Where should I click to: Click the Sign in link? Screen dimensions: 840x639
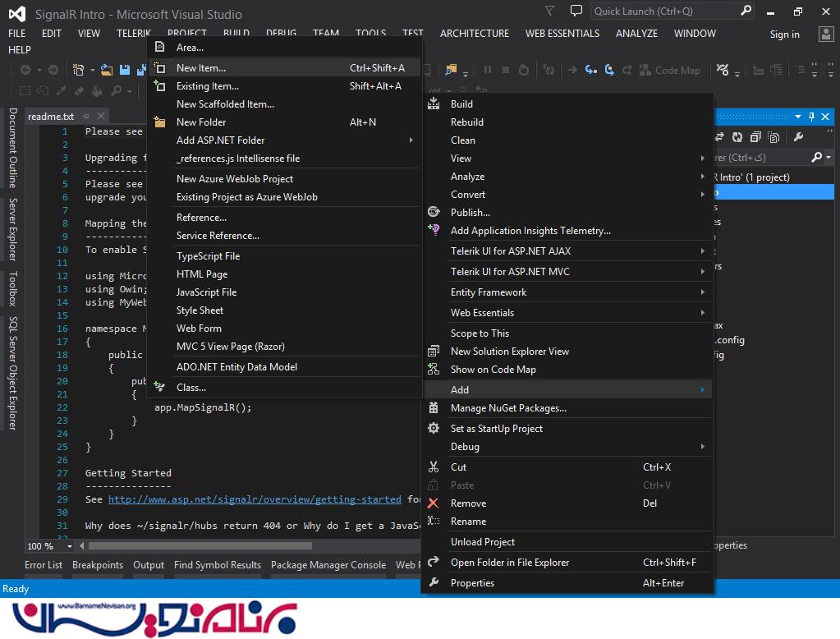coord(784,34)
